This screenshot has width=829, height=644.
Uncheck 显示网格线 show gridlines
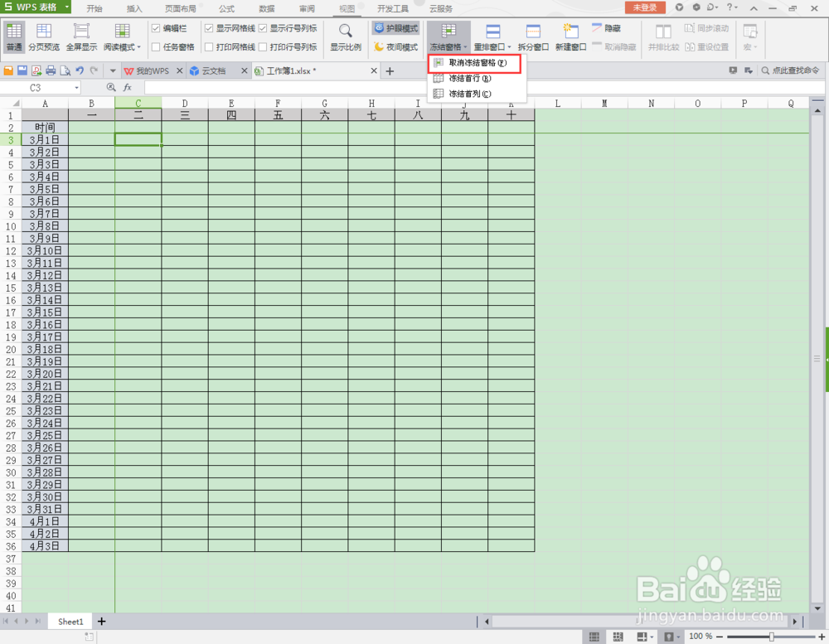pyautogui.click(x=209, y=28)
